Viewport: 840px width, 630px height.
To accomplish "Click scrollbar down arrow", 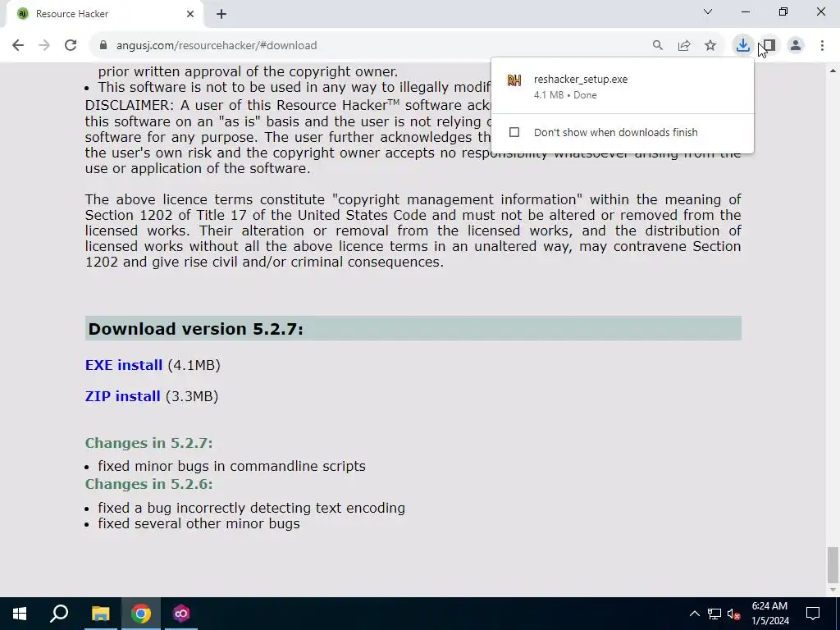I will coord(833,590).
